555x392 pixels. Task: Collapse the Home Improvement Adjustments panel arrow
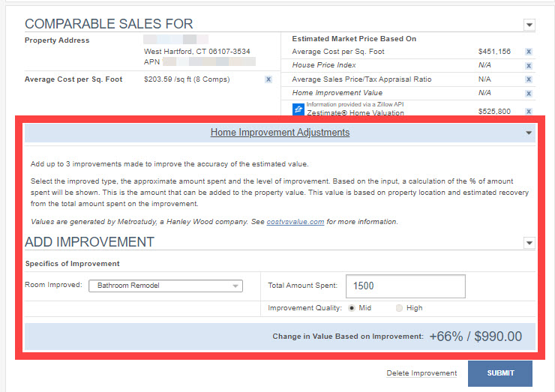click(529, 133)
